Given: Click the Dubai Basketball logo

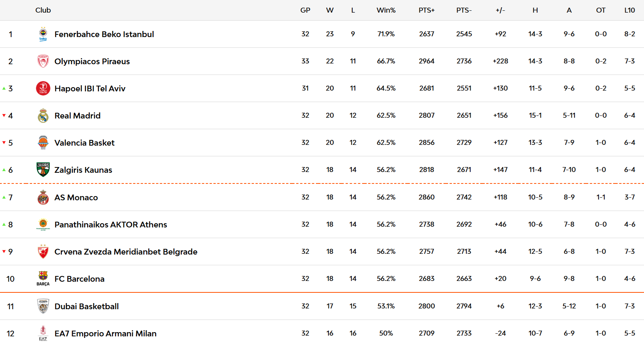Looking at the screenshot, I should tap(43, 306).
